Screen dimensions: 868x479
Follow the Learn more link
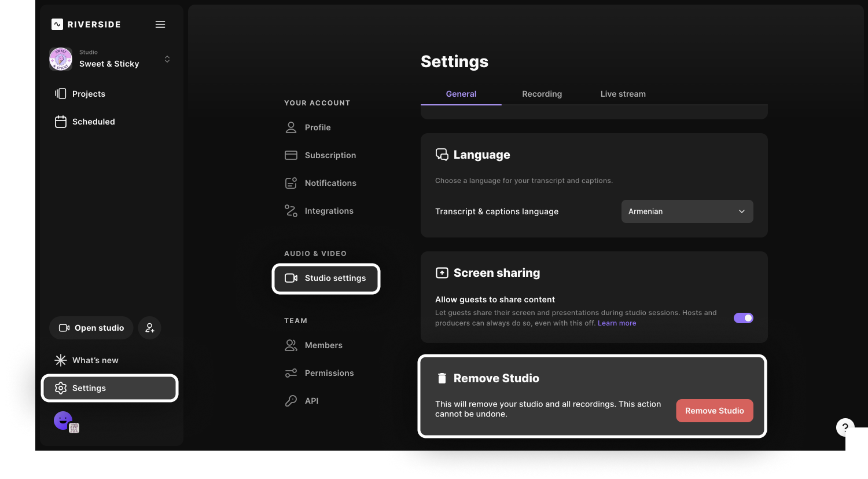click(x=616, y=323)
